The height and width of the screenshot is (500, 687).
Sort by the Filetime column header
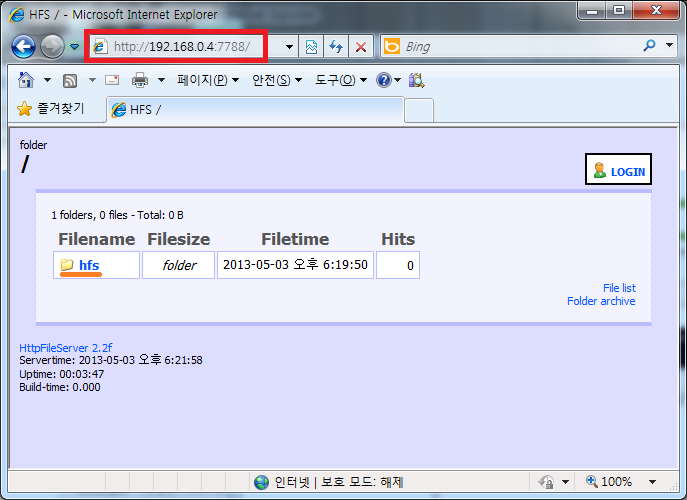pos(295,239)
